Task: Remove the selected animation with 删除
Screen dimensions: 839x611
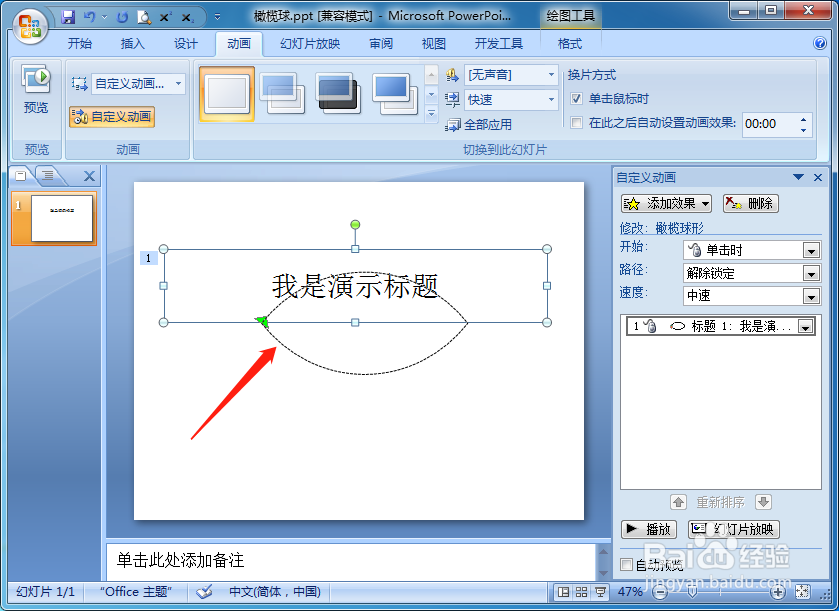Action: 750,203
